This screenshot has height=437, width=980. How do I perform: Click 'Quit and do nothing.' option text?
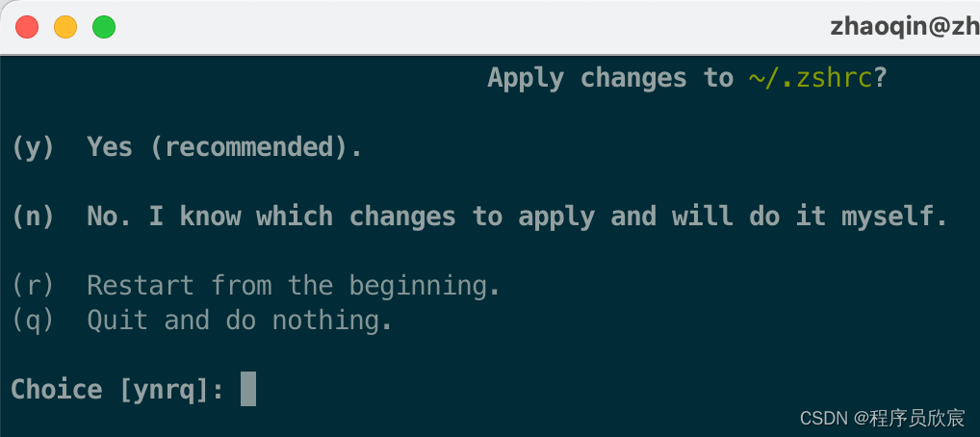[x=240, y=321]
